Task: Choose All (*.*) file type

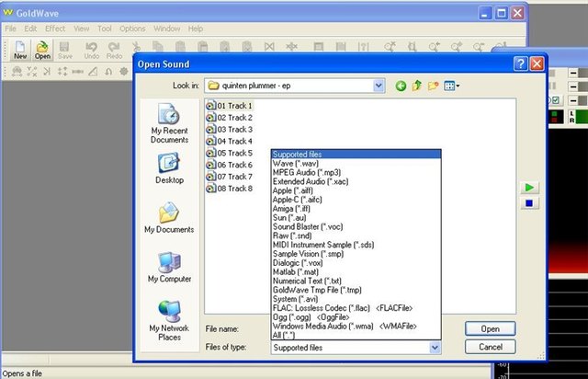Action: 356,335
